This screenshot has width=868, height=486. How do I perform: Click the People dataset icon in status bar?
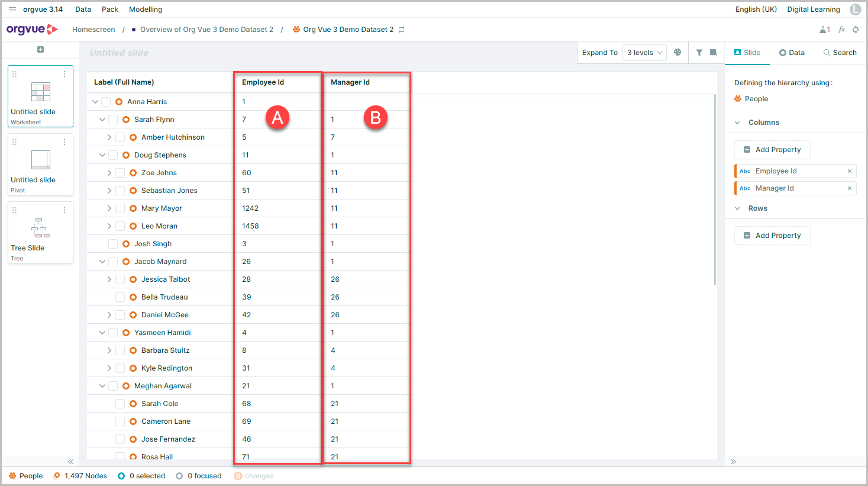[12, 476]
